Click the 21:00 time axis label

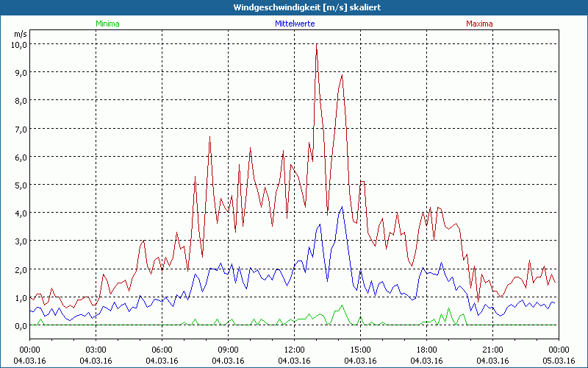point(492,350)
